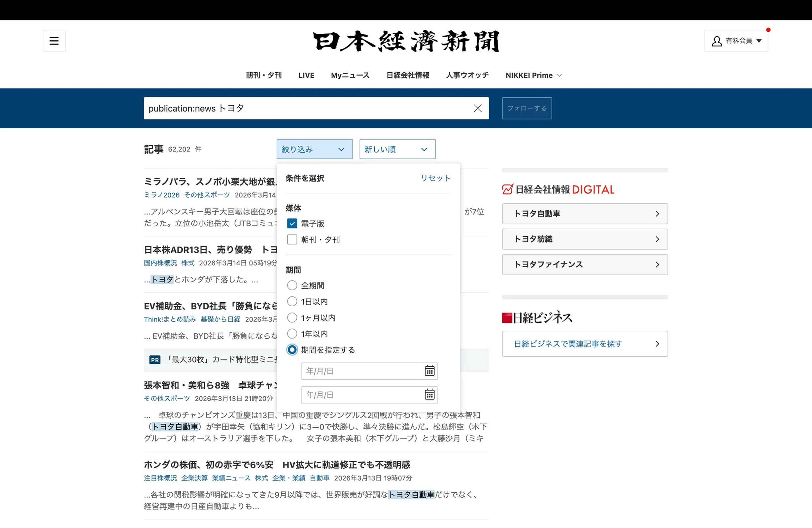Check the 朝刊・夕刊 checkbox
The width and height of the screenshot is (812, 528).
(292, 240)
